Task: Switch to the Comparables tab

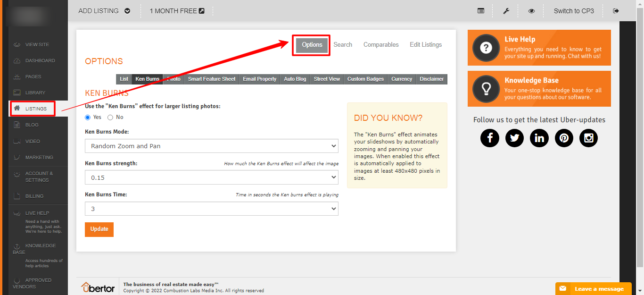Action: pyautogui.click(x=381, y=44)
